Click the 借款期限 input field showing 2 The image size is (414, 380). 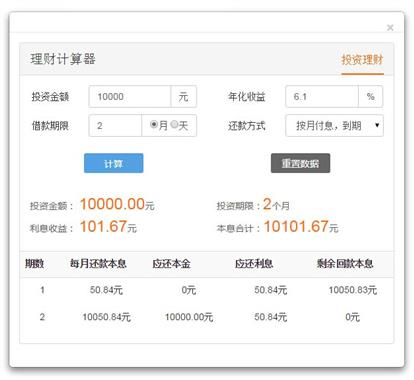pyautogui.click(x=115, y=126)
